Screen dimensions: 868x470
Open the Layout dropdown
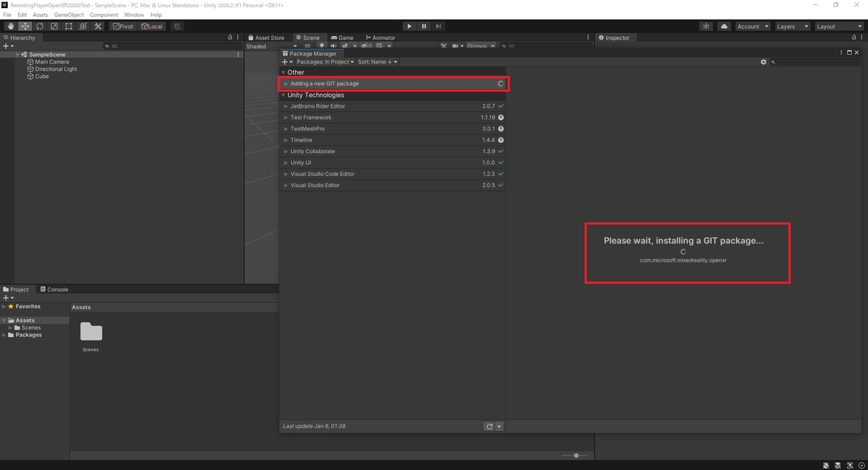click(x=838, y=26)
